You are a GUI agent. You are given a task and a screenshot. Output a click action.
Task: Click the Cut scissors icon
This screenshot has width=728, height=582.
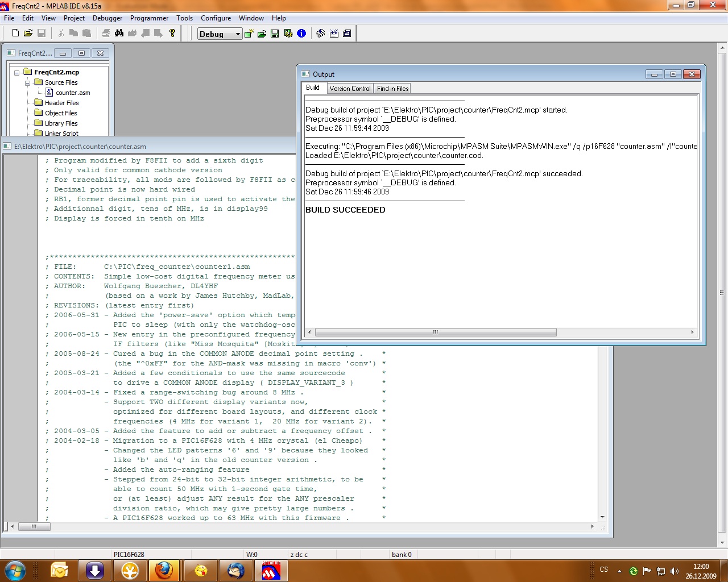(61, 34)
